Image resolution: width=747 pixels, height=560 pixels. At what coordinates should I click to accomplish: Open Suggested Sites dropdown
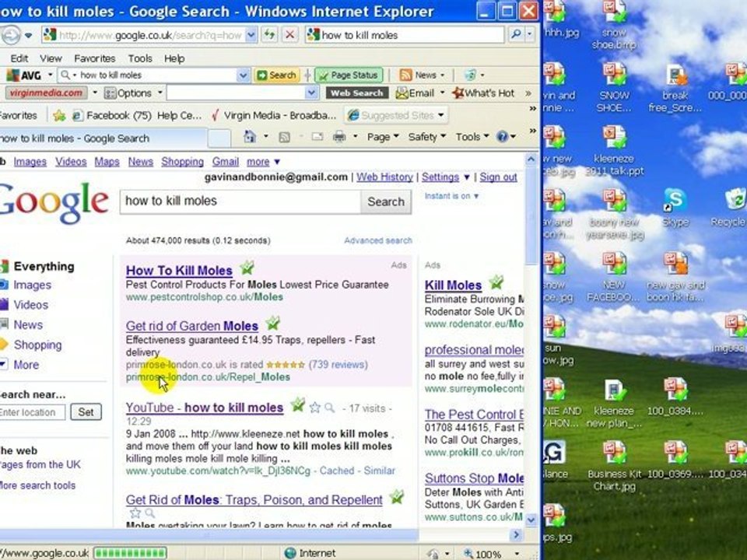click(396, 115)
